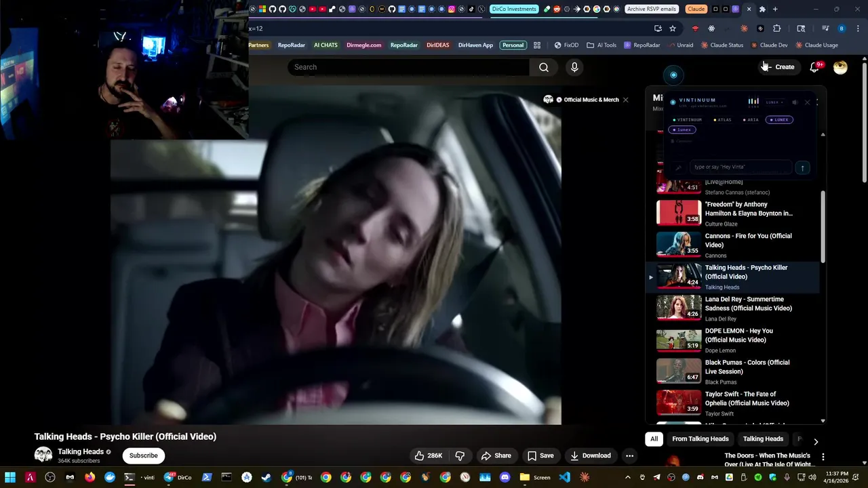Click the bookmarks grid icon beside Personal
Viewport: 868px width, 488px height.
pyautogui.click(x=537, y=45)
